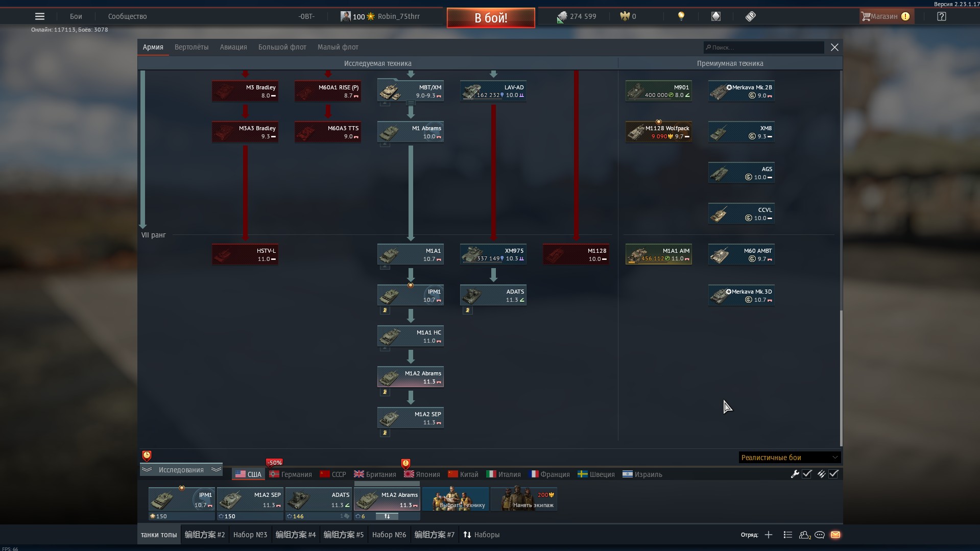The image size is (980, 551).
Task: Click the diamond-shaped icon in top bar
Action: 716,16
